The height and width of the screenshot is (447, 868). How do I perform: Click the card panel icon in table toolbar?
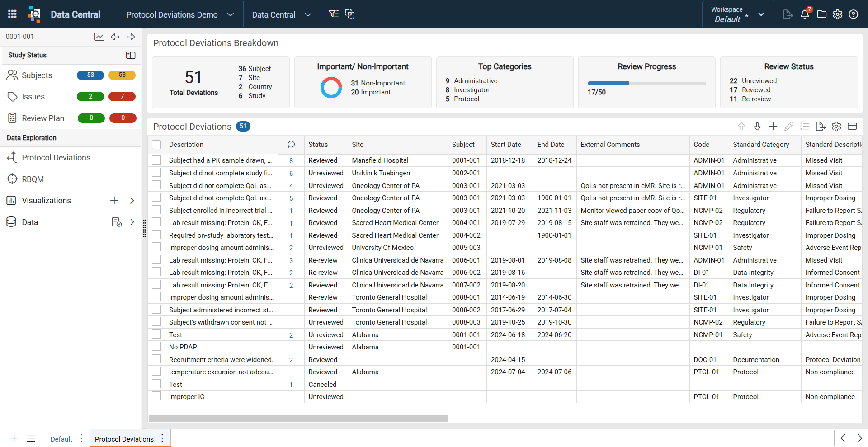point(852,127)
